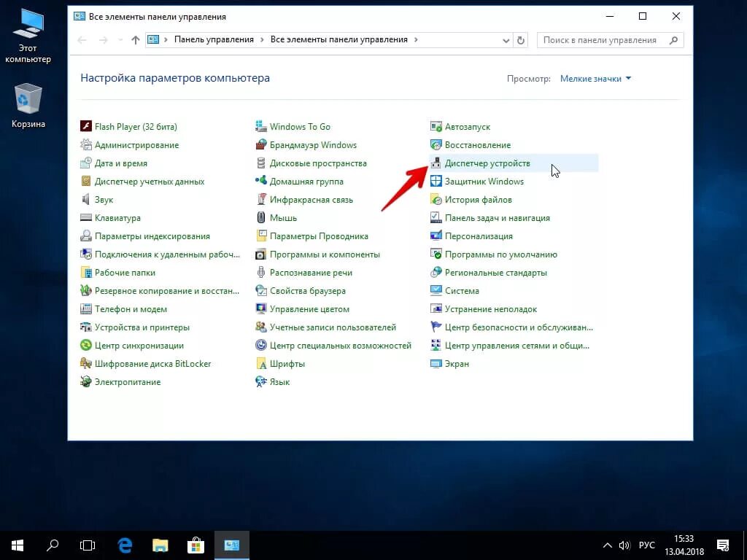Open Подключения к удаленным рабочим столам link
747x560 pixels.
[x=167, y=254]
